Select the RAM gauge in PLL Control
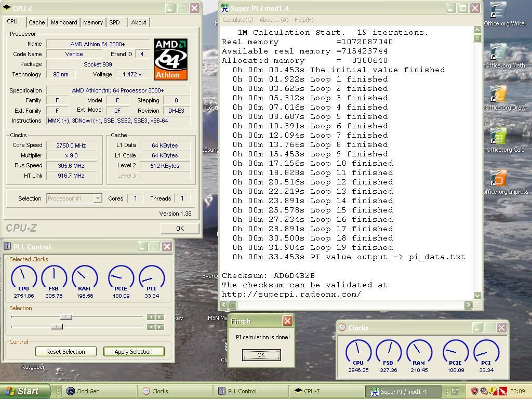532x399 pixels. 85,282
